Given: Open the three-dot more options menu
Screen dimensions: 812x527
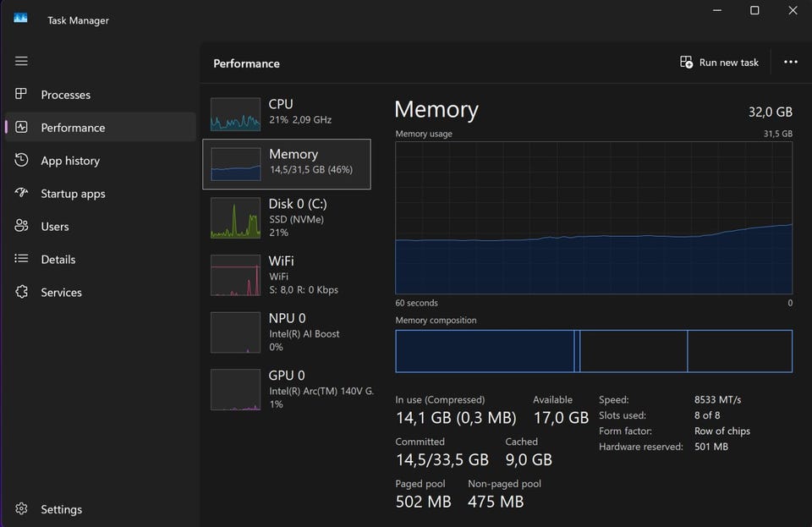Looking at the screenshot, I should pos(791,63).
